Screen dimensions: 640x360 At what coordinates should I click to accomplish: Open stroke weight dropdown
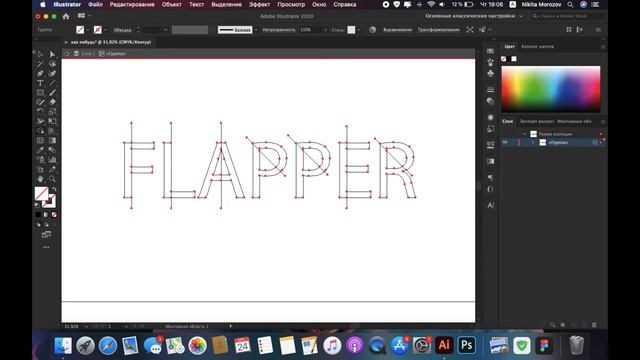(165, 30)
